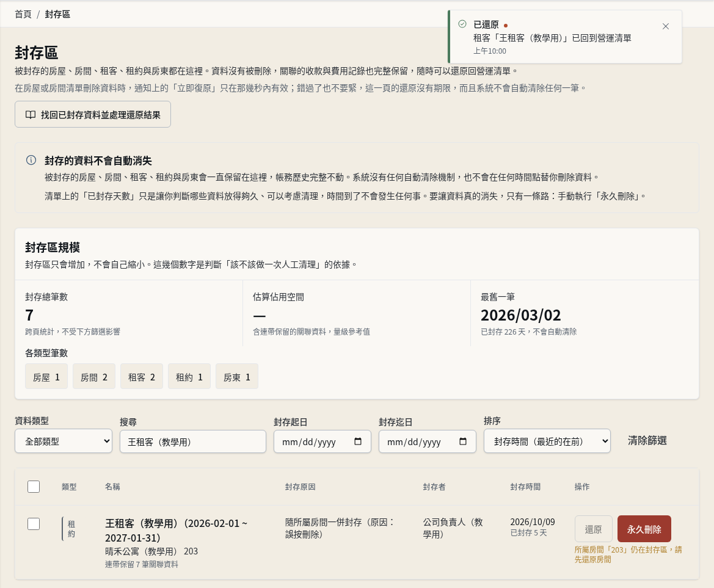
Task: Click 估算佔用空間 label
Action: coord(279,297)
